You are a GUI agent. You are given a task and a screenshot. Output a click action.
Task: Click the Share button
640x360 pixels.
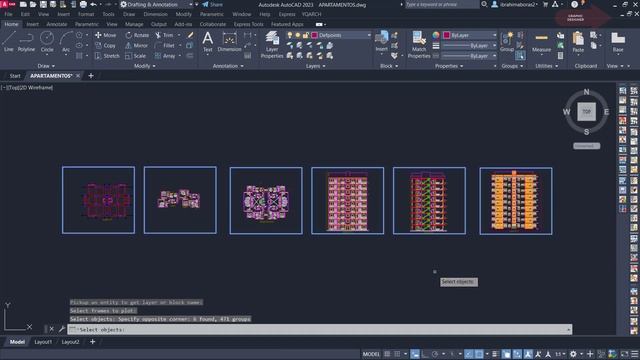(x=213, y=4)
